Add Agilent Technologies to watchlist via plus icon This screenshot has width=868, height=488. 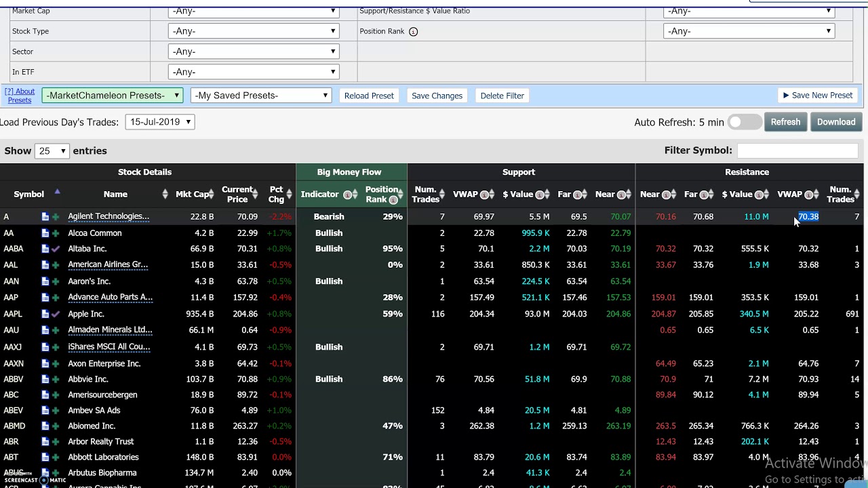[56, 217]
